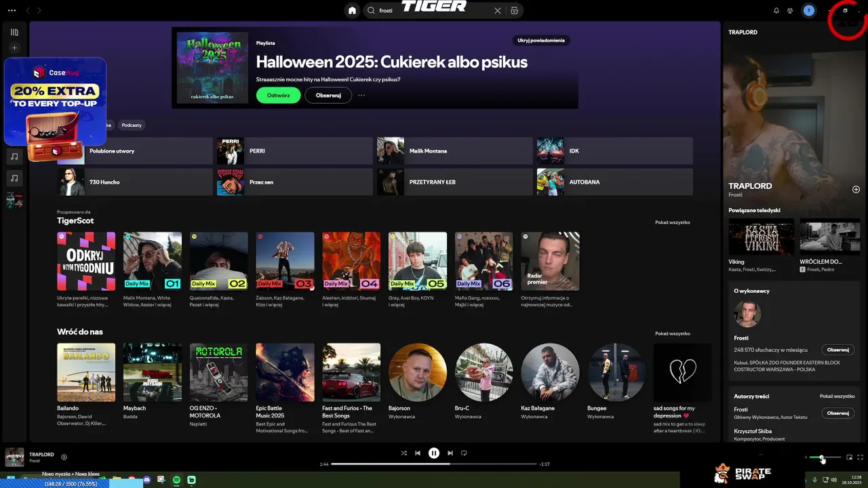The height and width of the screenshot is (488, 868).
Task: Open more options dots next to Obserwuj
Action: (x=361, y=96)
